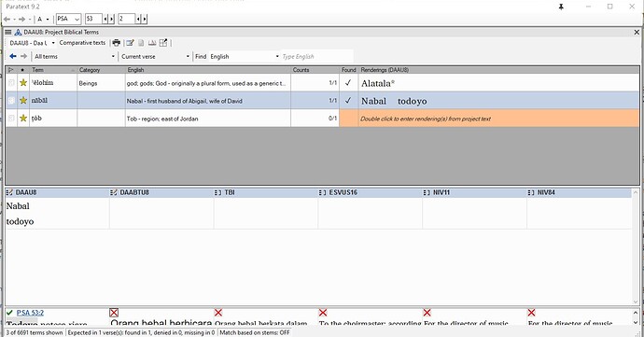Click star icon in nābāl row

click(x=23, y=100)
